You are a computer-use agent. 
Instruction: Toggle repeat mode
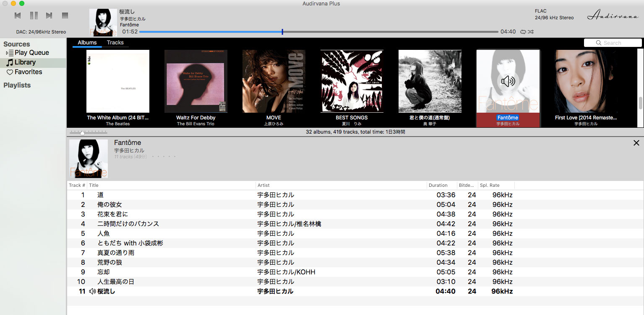point(523,32)
